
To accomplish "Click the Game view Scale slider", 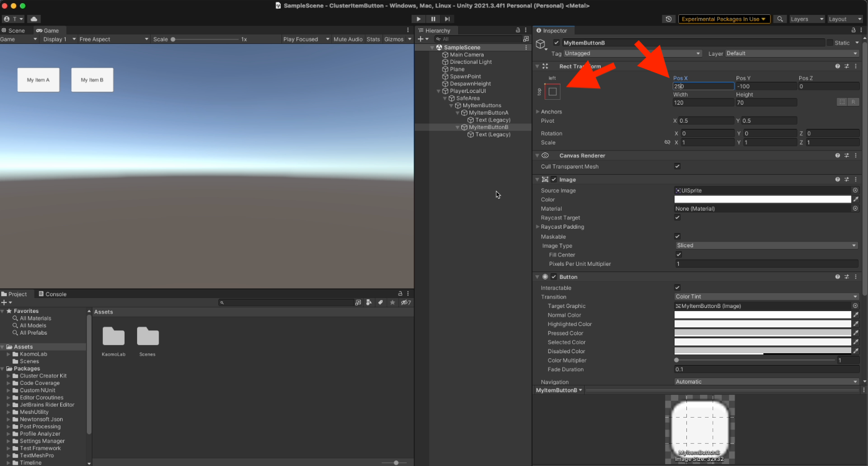I will [x=205, y=39].
